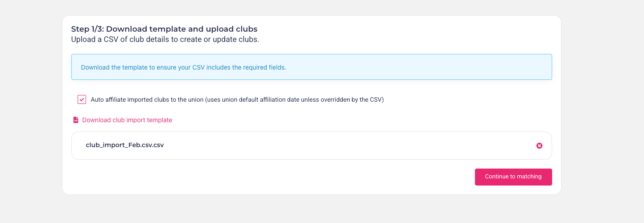Click the Step 1/3 heading
The image size is (644, 223).
(x=164, y=29)
